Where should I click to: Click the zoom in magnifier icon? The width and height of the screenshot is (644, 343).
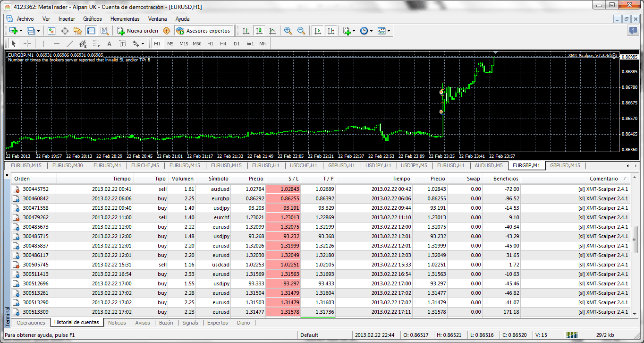[x=288, y=31]
